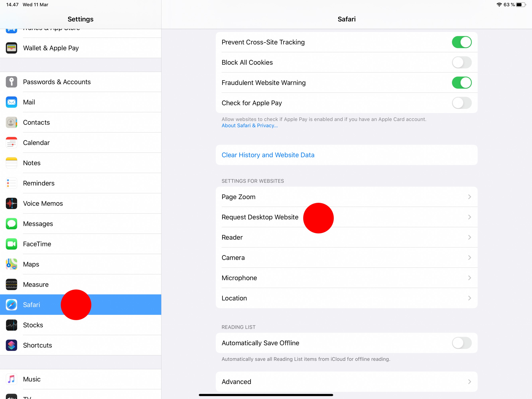Image resolution: width=532 pixels, height=399 pixels.
Task: Tap the Passwords & Accounts key icon
Action: click(x=11, y=82)
